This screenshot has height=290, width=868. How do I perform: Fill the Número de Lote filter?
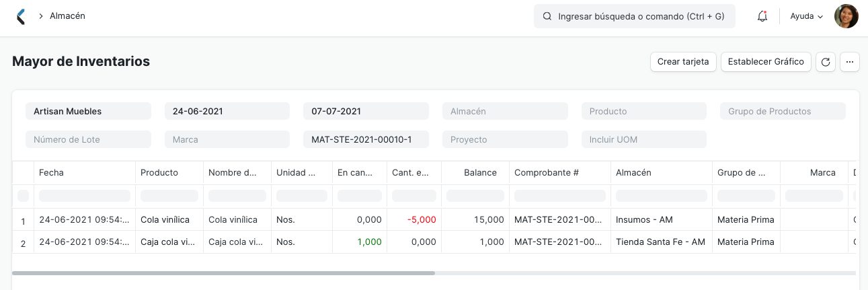[88, 139]
